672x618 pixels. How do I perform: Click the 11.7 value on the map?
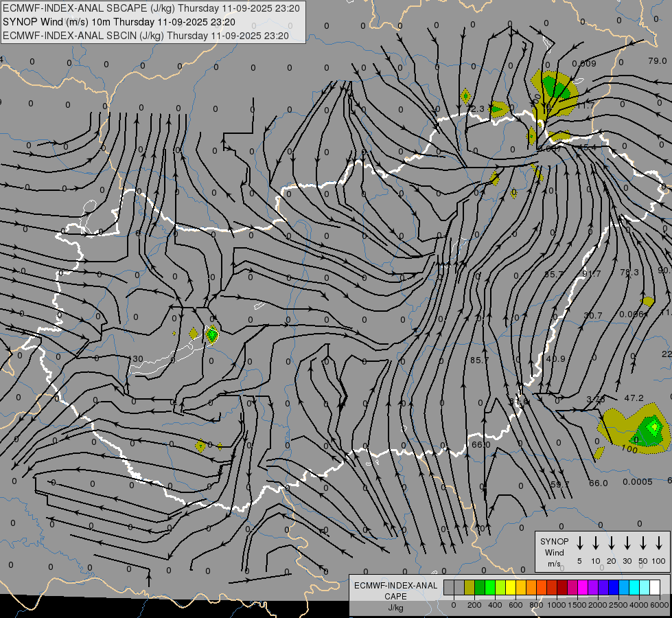586,106
